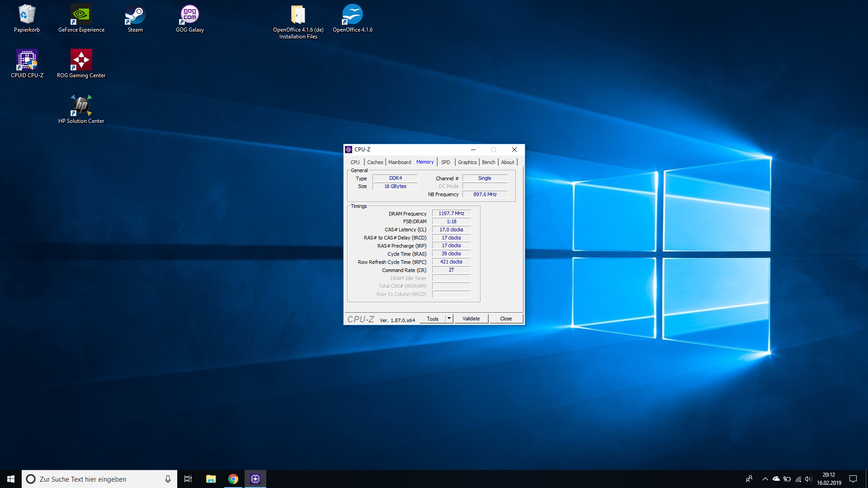Open the People icon in system tray
This screenshot has width=868, height=488.
(749, 479)
